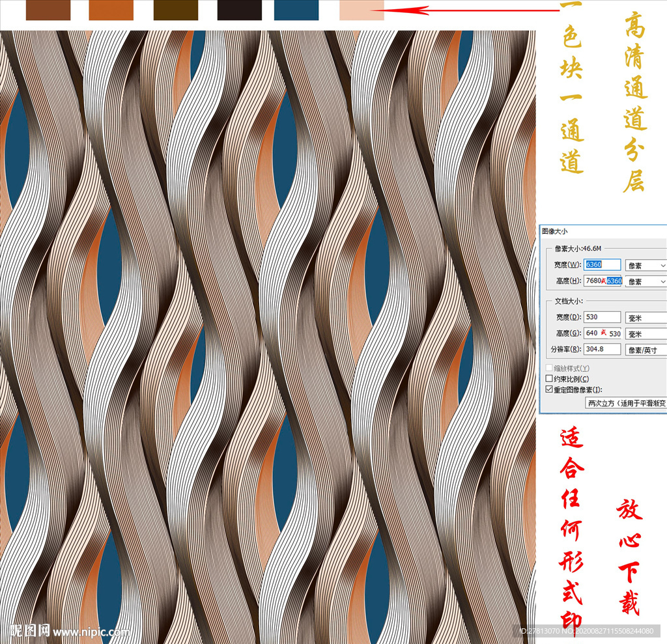
Task: Click the 文档大小 group label
Action: point(569,301)
